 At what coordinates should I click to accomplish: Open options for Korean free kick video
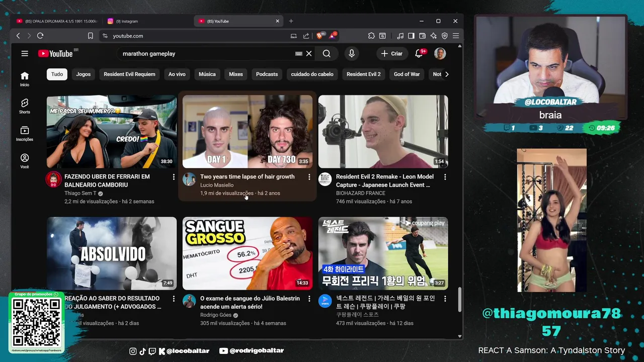445,299
